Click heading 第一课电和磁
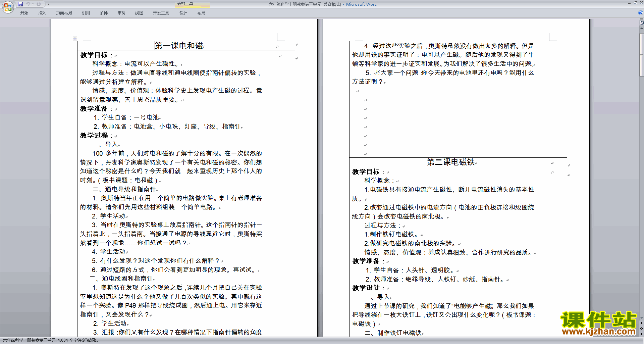Viewport: 644px width, 344px height. pos(178,46)
